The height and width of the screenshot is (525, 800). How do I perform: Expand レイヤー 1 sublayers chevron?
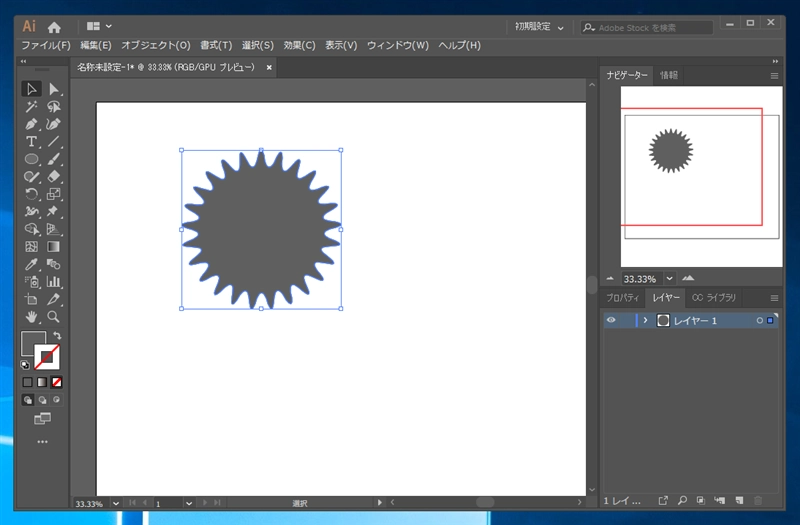point(645,320)
